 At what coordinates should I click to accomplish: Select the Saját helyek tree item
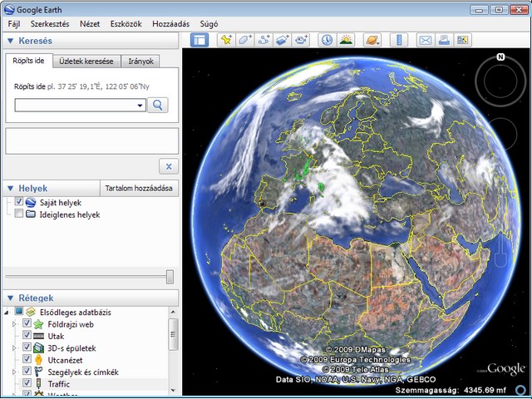point(61,203)
